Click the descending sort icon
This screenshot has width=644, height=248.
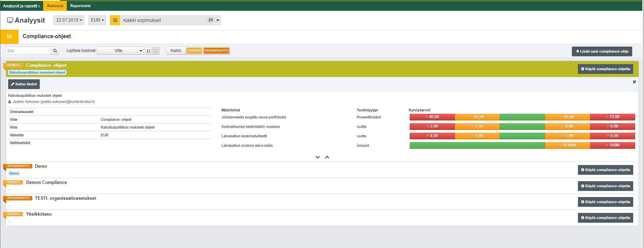(x=156, y=51)
